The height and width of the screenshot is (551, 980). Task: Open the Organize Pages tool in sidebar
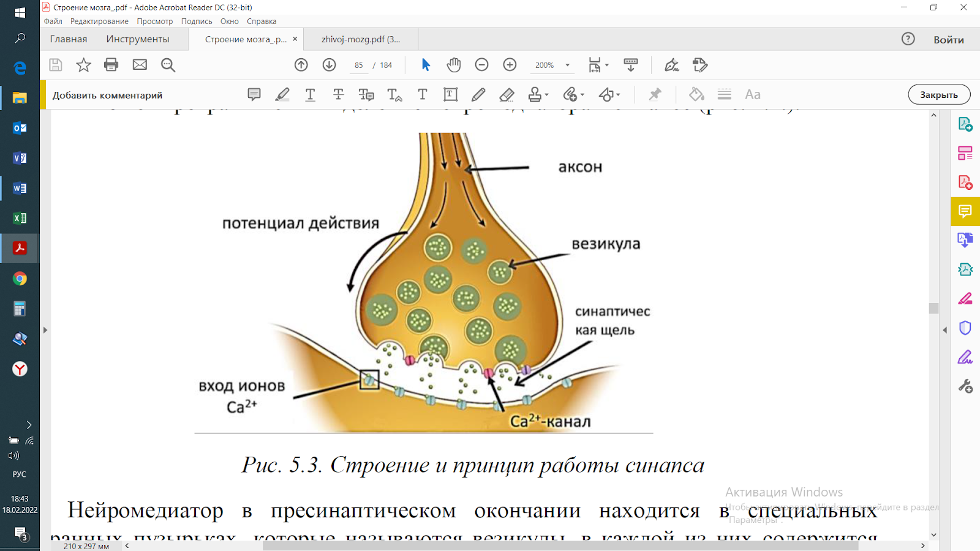pos(966,153)
